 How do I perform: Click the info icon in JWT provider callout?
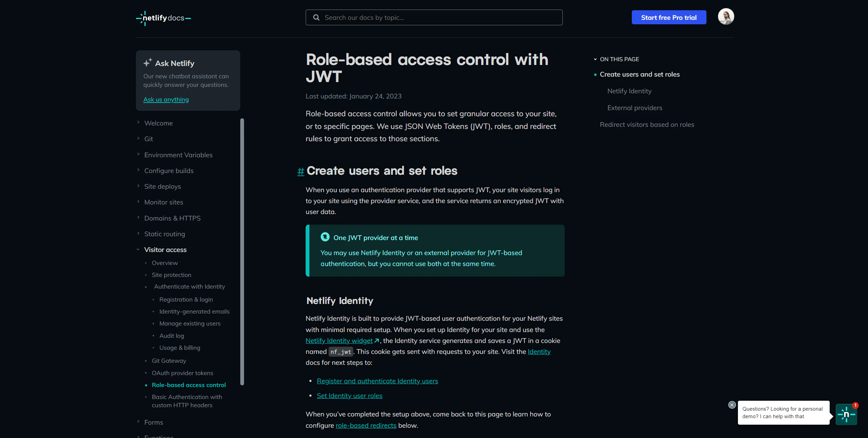(x=325, y=237)
